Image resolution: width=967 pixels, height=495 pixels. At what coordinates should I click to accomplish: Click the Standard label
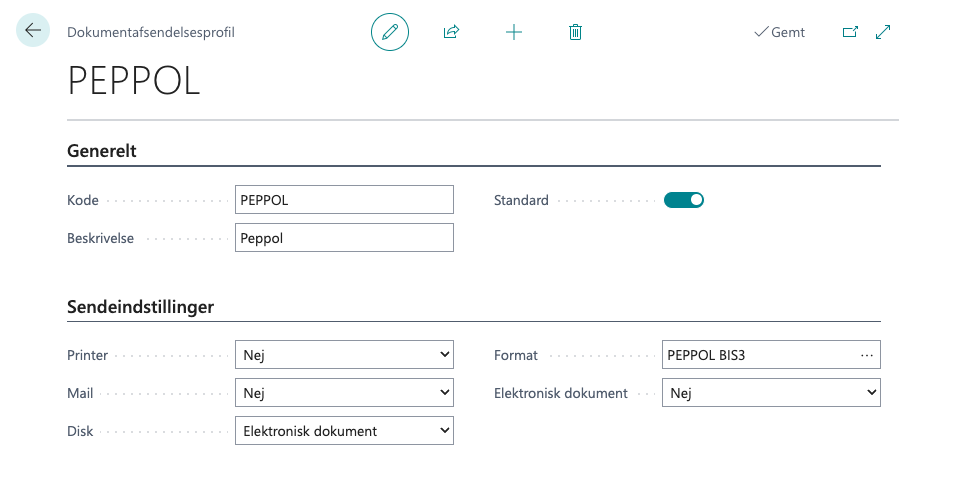click(x=521, y=200)
